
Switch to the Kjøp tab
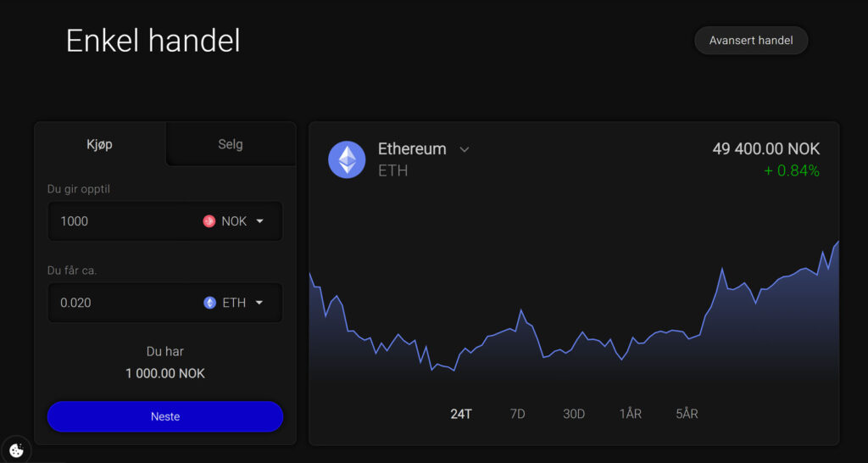[x=100, y=144]
